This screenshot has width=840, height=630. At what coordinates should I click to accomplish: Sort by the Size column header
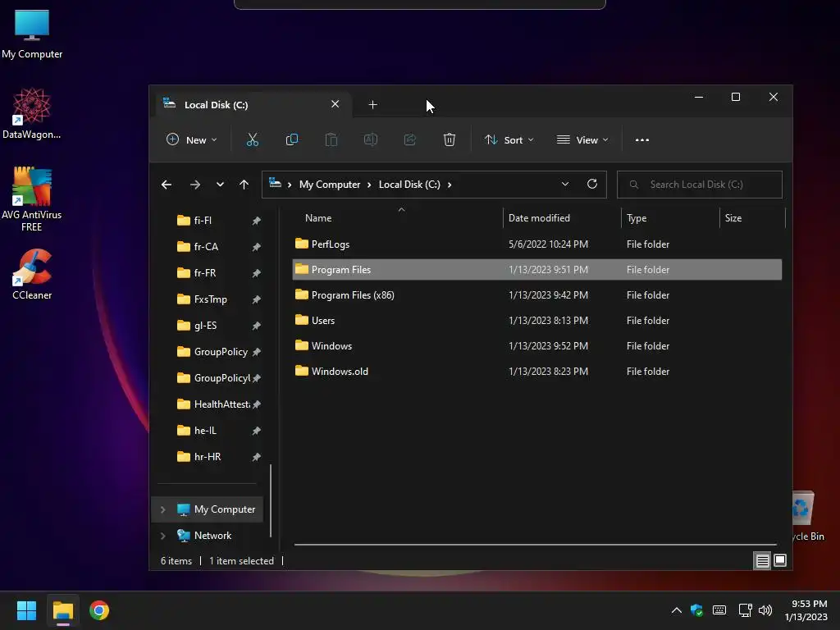pyautogui.click(x=733, y=218)
